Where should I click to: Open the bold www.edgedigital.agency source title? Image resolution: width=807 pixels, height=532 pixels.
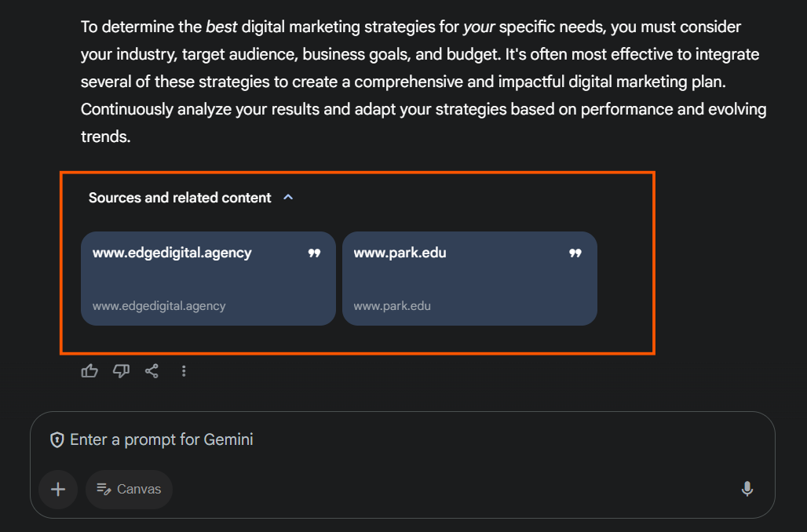(172, 253)
